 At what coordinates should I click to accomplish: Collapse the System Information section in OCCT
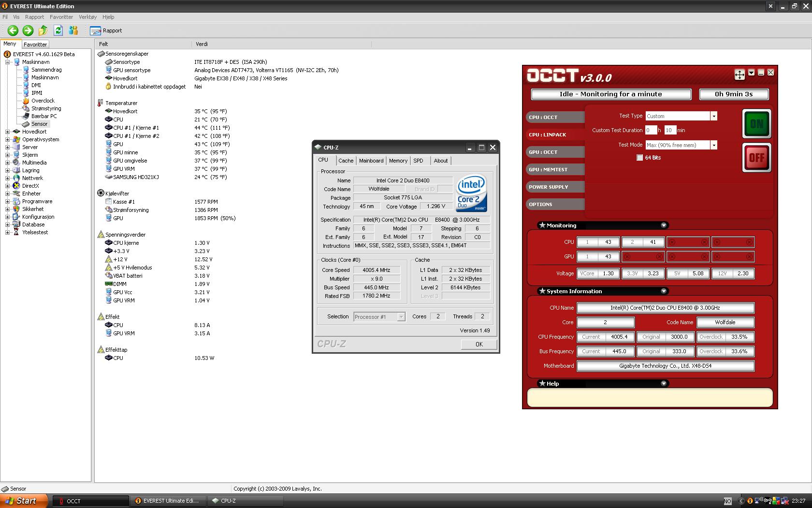tap(664, 291)
